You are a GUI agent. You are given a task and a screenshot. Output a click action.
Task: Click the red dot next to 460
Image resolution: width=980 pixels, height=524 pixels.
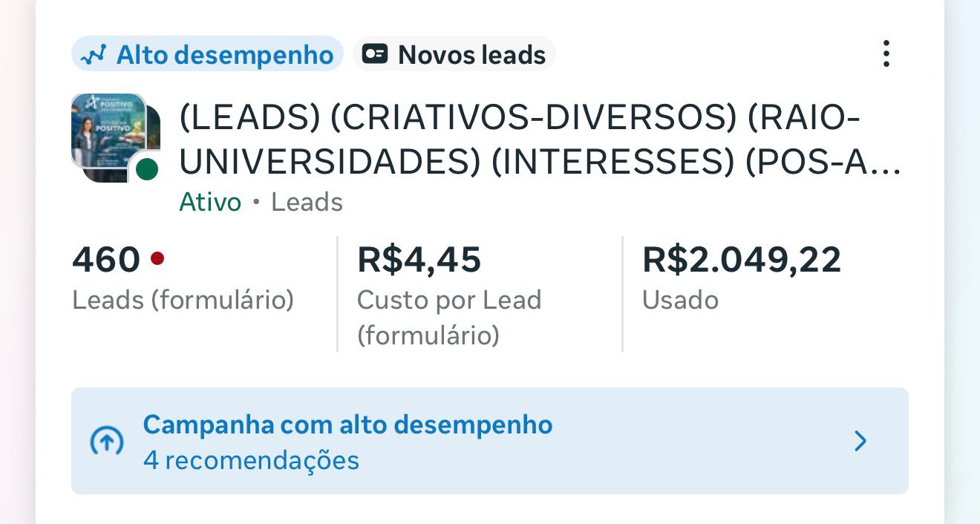(x=157, y=258)
